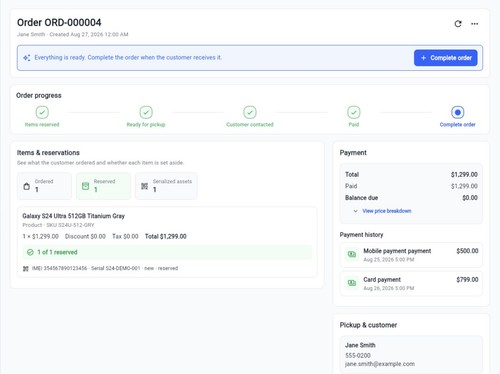Click the Everything is ready banner message
The image size is (500, 374).
pos(128,58)
